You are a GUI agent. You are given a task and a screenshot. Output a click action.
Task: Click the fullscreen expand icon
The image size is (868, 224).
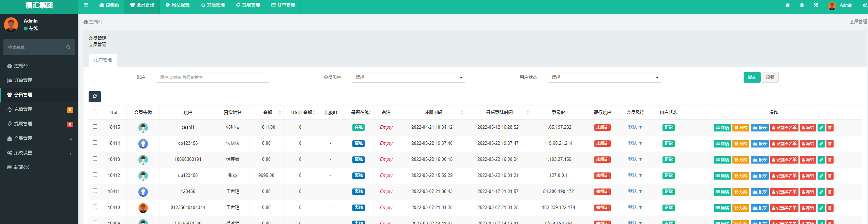[816, 5]
